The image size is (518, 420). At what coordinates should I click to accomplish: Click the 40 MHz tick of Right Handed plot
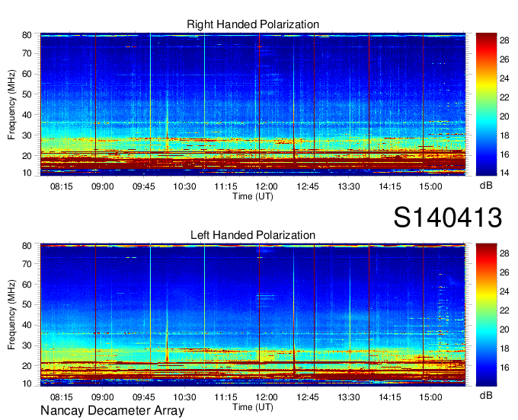pyautogui.click(x=27, y=115)
